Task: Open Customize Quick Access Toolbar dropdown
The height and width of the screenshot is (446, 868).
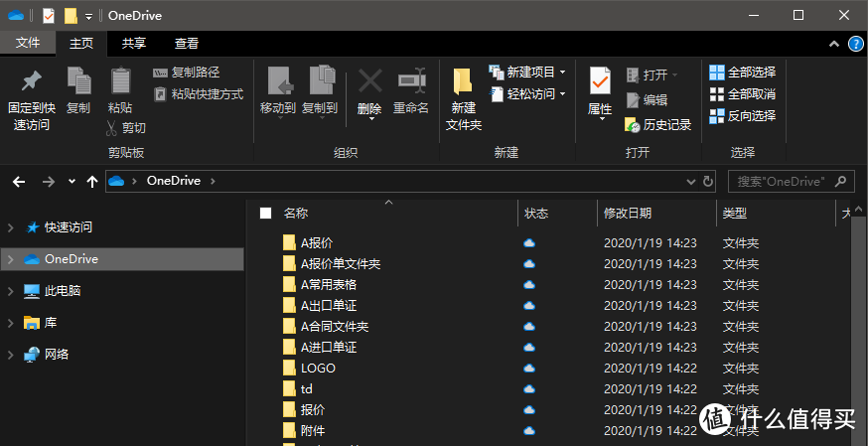Action: [89, 17]
